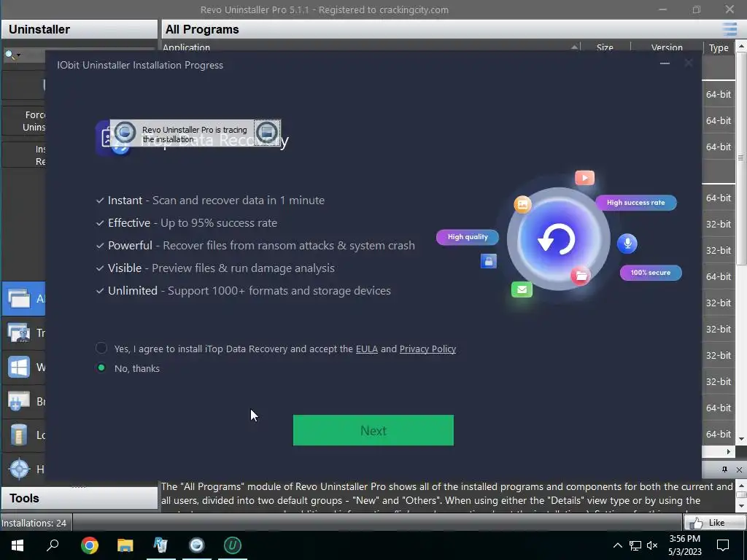
Task: Sort by the Type column header
Action: click(x=719, y=47)
